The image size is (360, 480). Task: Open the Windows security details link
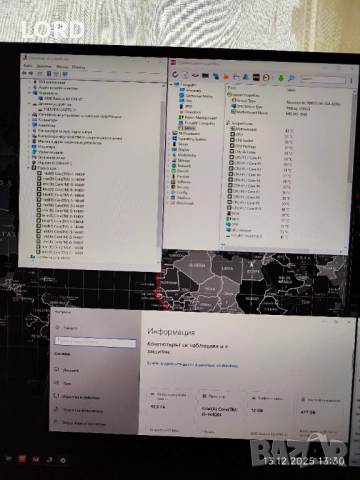click(192, 365)
